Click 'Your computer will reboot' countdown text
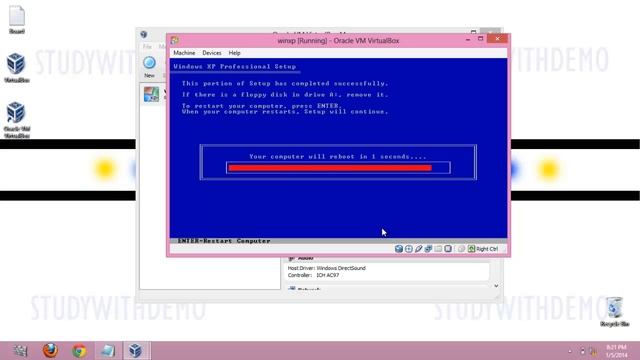The image size is (640, 360). 338,156
